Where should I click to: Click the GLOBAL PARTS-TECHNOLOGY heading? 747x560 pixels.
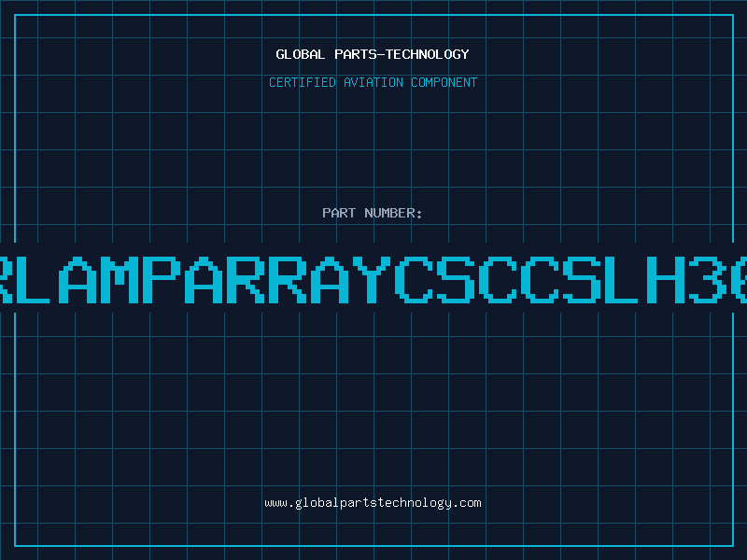pos(373,54)
